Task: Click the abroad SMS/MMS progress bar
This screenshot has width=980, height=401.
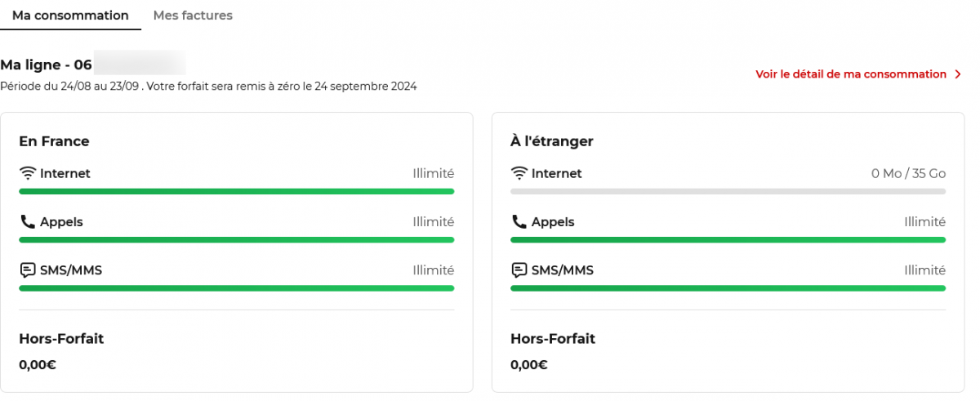Action: (x=728, y=288)
